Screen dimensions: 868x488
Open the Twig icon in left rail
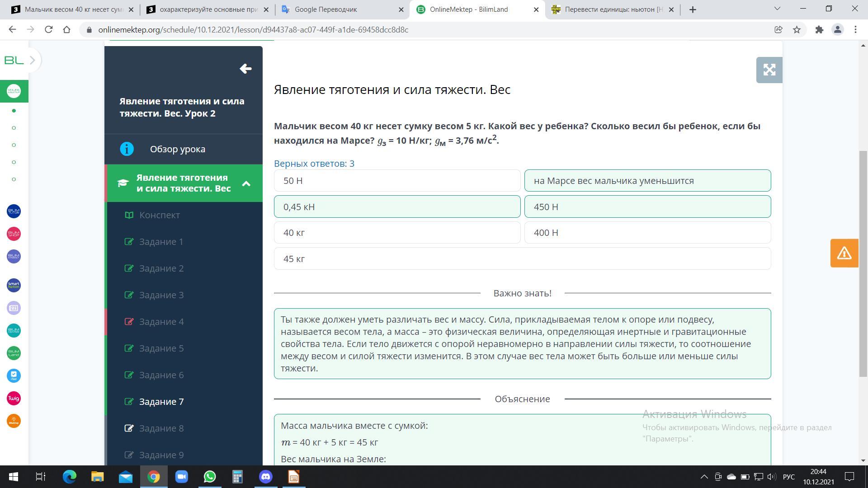14,398
